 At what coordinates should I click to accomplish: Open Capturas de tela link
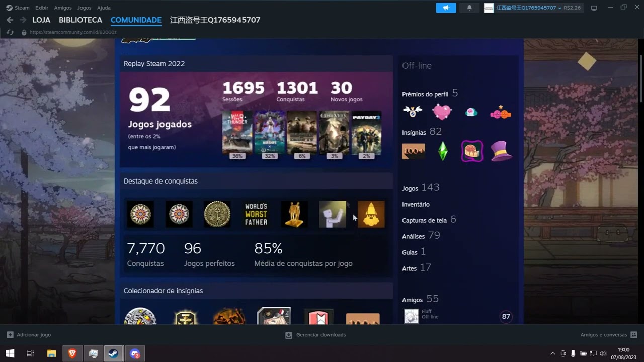pos(429,220)
